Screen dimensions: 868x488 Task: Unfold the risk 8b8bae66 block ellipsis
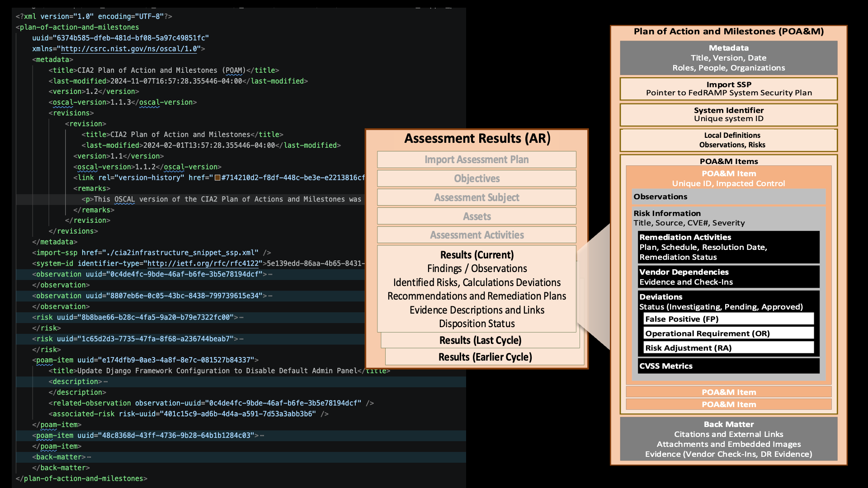click(241, 318)
